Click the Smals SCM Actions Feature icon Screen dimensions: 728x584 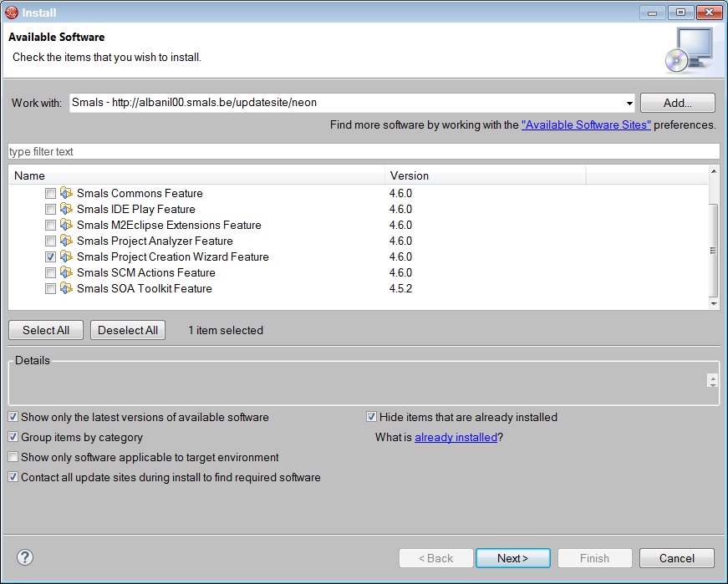click(x=67, y=272)
